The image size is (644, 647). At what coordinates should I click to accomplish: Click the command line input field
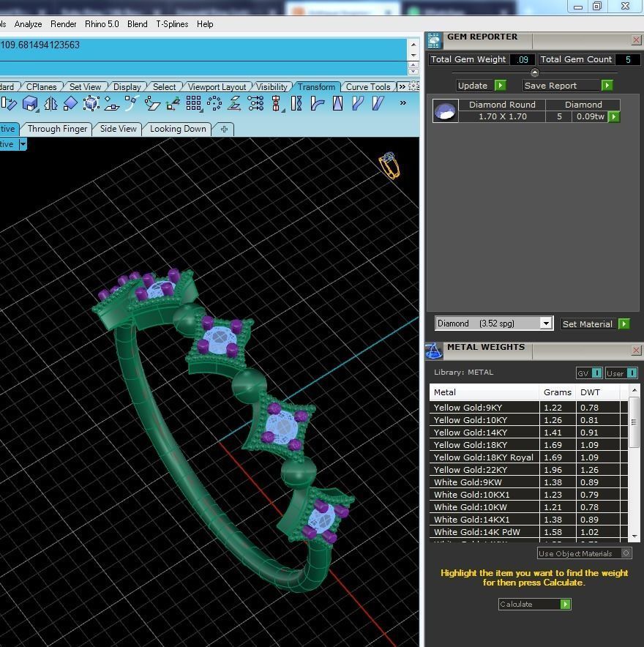coord(203,68)
